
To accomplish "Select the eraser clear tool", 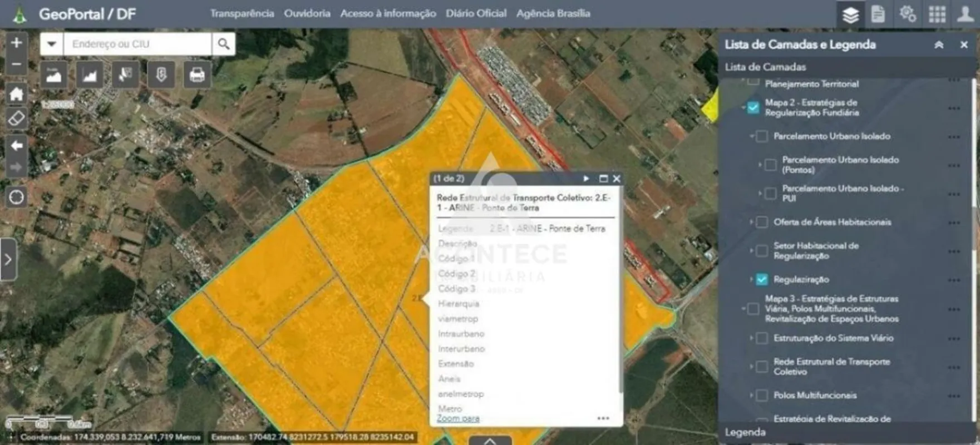I will pos(16,118).
